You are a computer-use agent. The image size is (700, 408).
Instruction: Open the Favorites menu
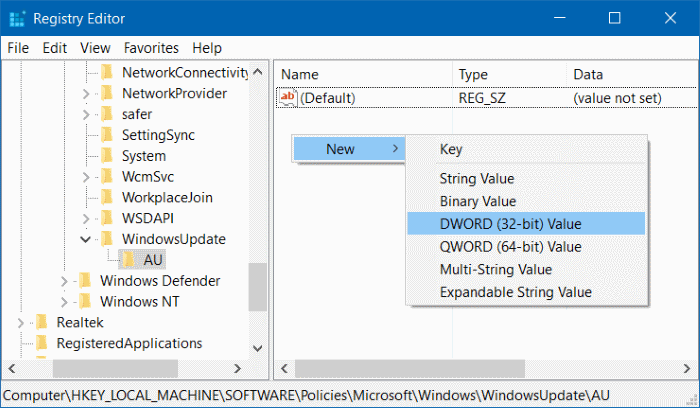click(x=151, y=48)
